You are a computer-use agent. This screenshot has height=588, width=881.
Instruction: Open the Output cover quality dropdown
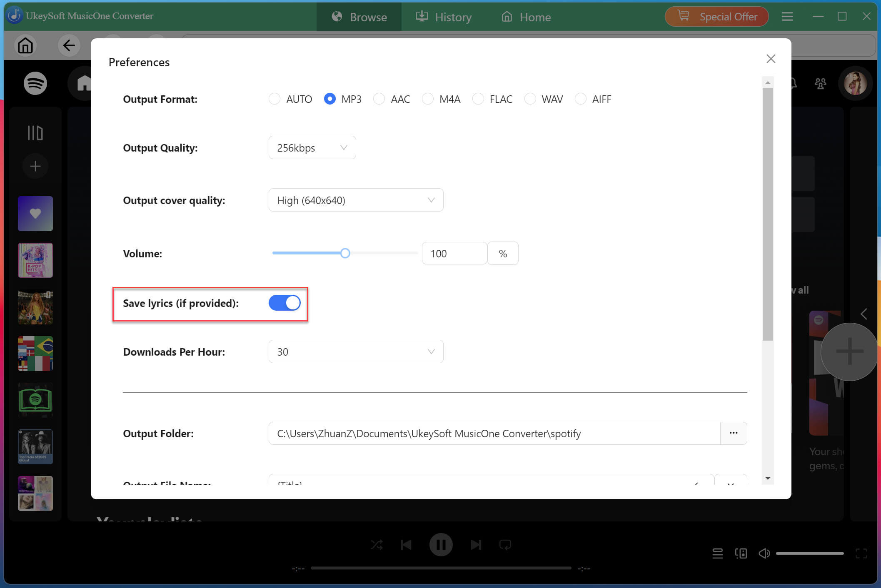pyautogui.click(x=356, y=200)
